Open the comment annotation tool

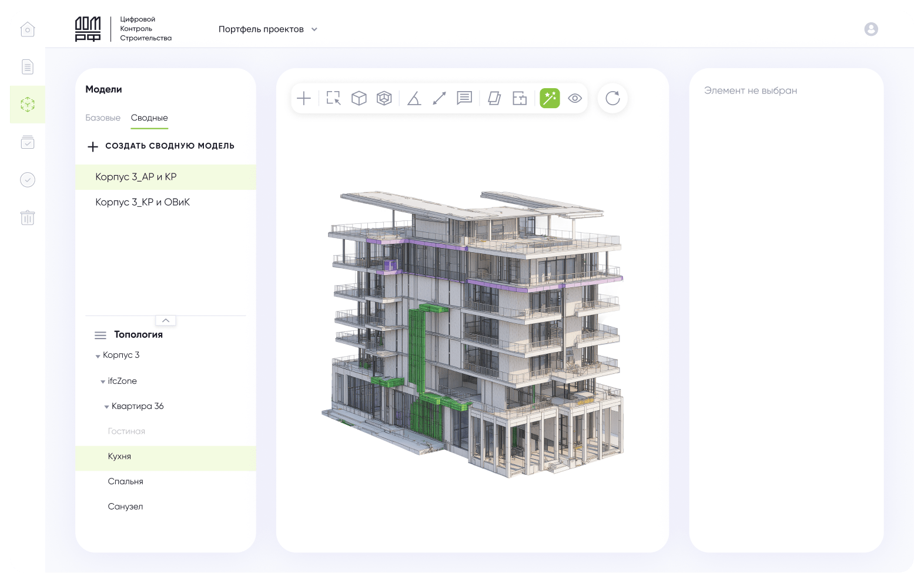[464, 98]
